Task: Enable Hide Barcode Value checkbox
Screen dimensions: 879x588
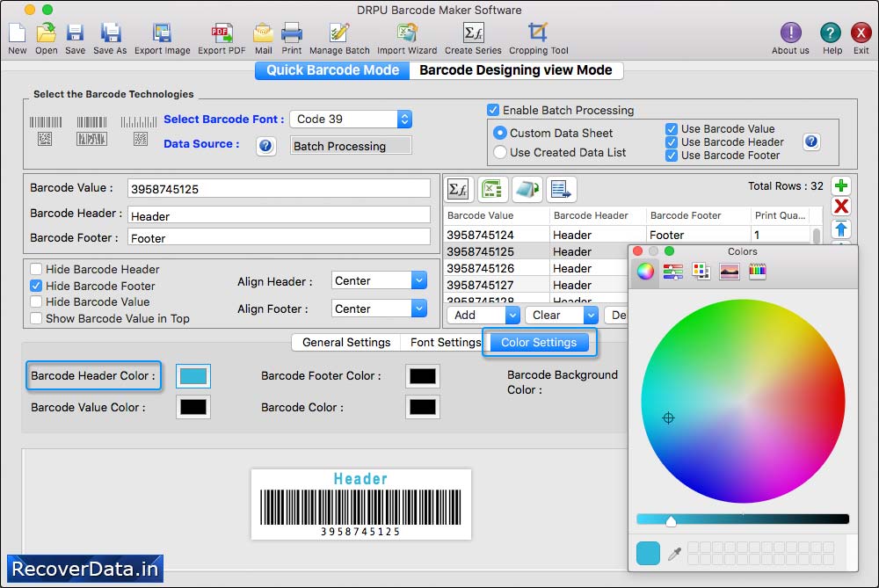Action: pos(36,302)
